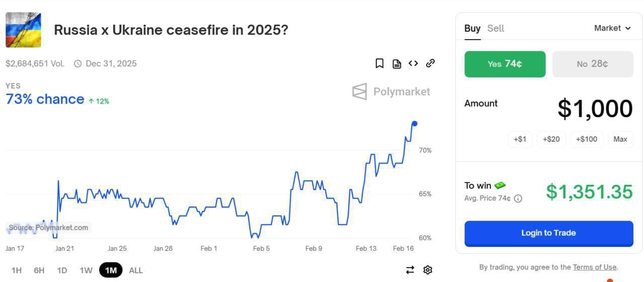Switch chart range to ALL
The height and width of the screenshot is (282, 644).
coord(136,270)
